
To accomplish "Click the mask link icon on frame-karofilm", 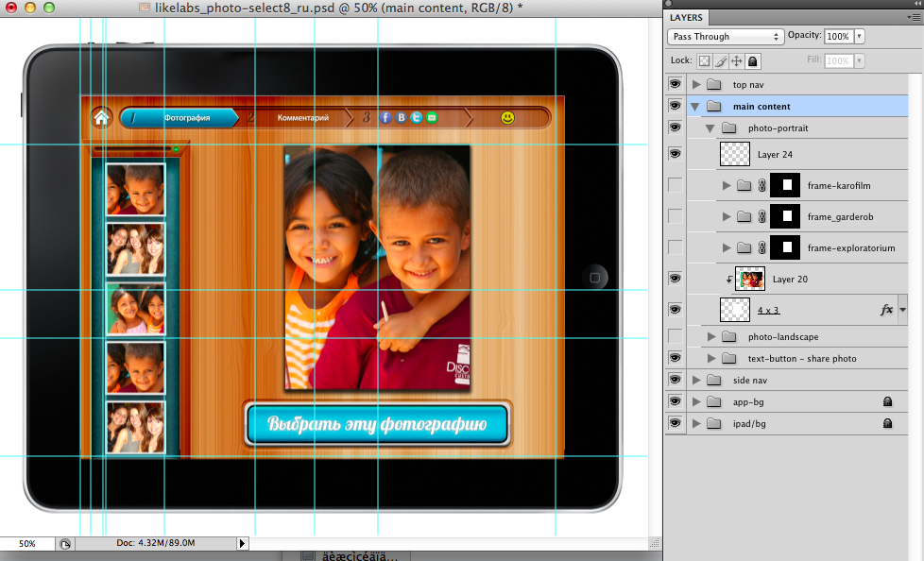I will pos(761,187).
